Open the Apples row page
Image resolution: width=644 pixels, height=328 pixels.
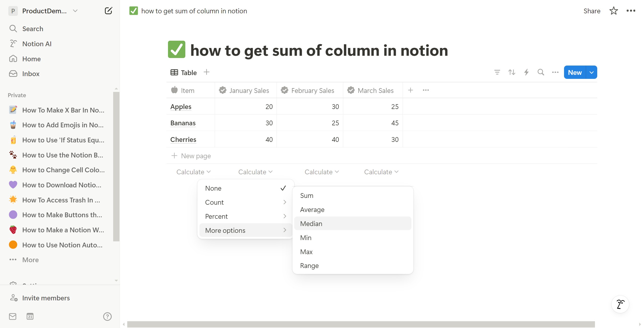181,106
